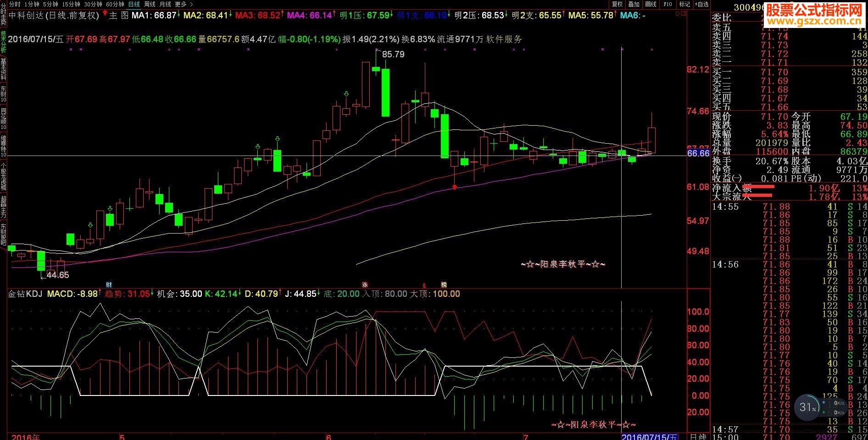Screen dimensions: 868x440
Task: Select the 15分钟 period tab
Action: click(x=71, y=4)
